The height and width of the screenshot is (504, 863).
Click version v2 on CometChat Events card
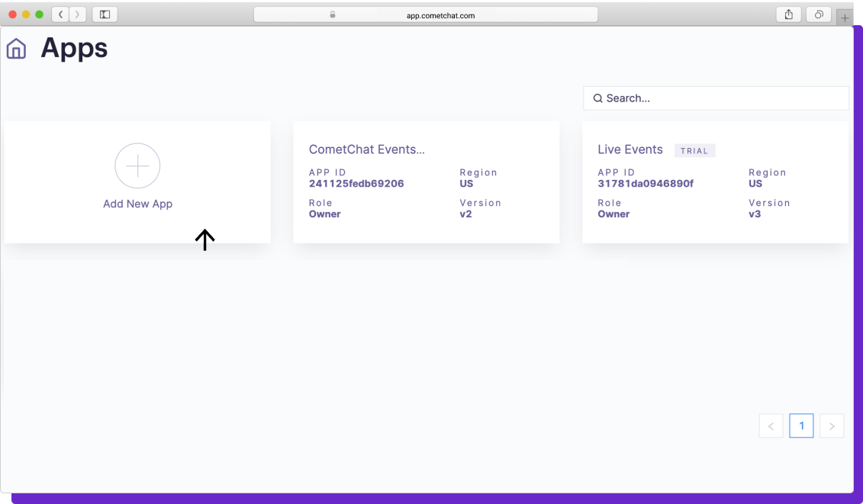pos(465,214)
